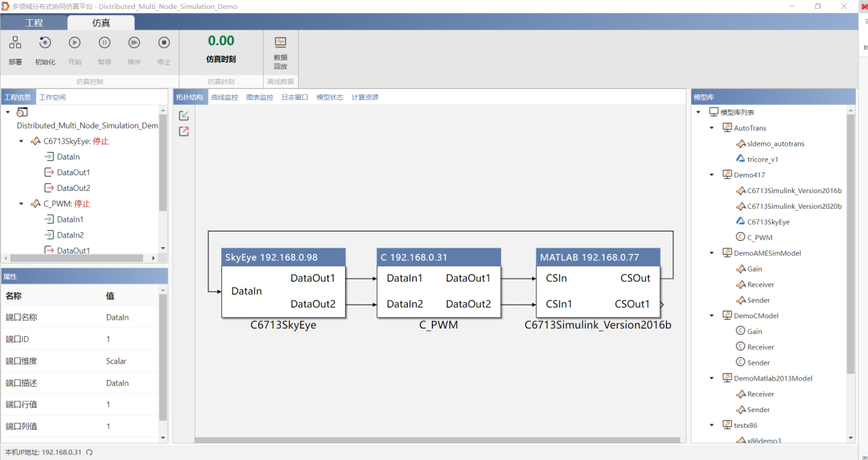Collapse the C6713SkyEye tree node
Image resolution: width=868 pixels, height=460 pixels.
(x=21, y=142)
